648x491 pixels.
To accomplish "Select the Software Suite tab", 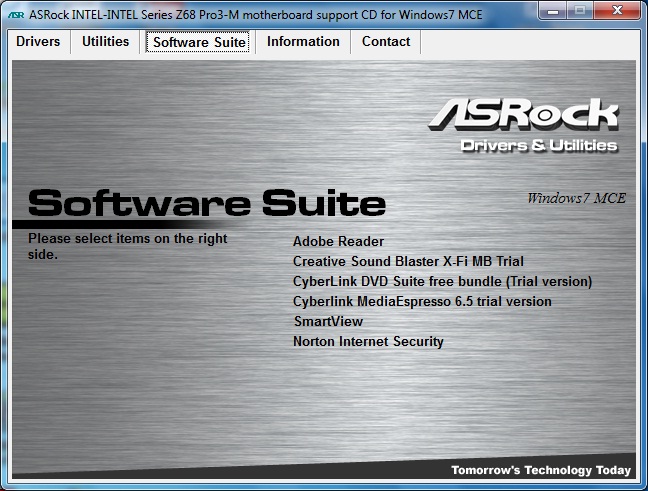I will click(x=199, y=42).
